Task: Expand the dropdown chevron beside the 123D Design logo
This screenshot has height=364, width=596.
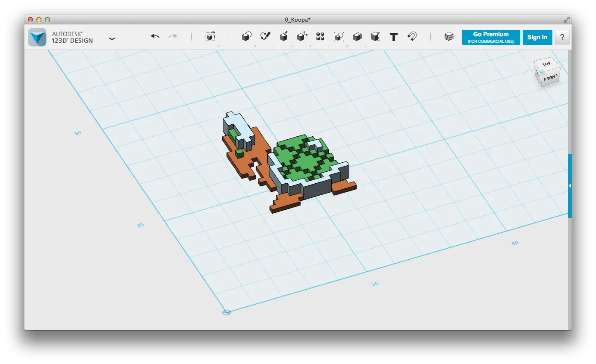Action: tap(112, 38)
